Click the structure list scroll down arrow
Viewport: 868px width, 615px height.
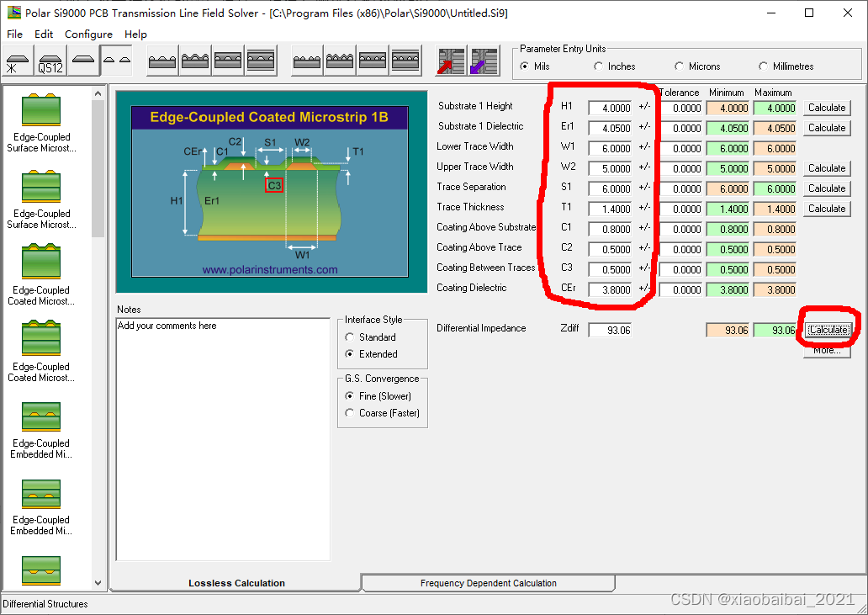point(98,583)
